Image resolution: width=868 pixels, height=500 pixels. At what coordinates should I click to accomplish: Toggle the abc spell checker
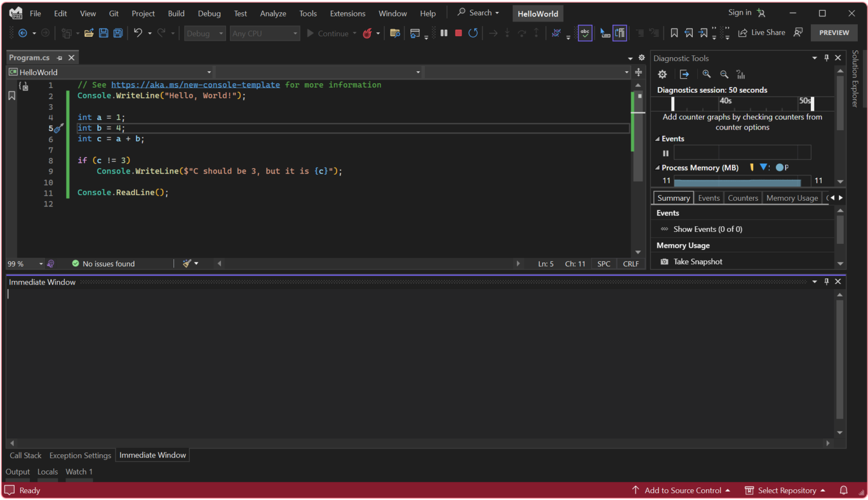(585, 33)
